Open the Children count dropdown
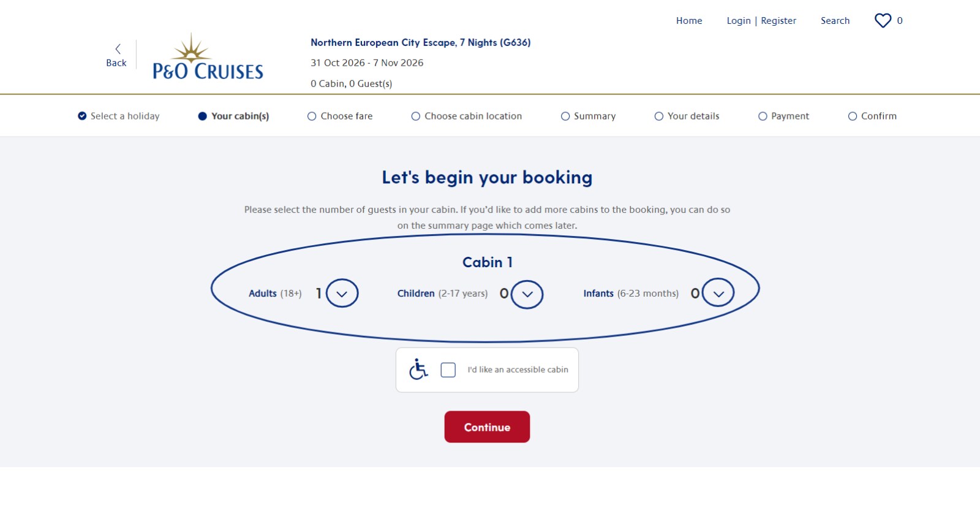This screenshot has width=980, height=521. [x=527, y=294]
